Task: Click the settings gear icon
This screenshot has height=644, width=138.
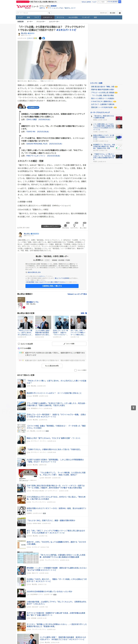Action: click(x=120, y=13)
